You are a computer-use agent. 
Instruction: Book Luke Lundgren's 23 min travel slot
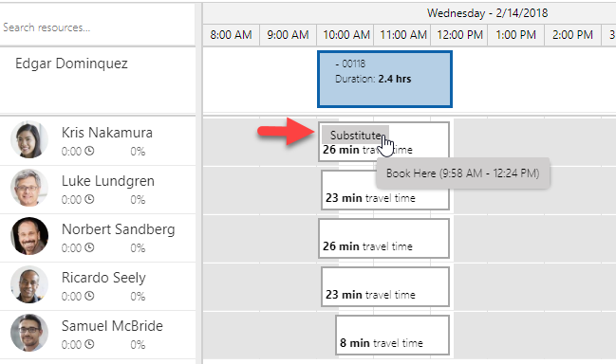[x=385, y=190]
